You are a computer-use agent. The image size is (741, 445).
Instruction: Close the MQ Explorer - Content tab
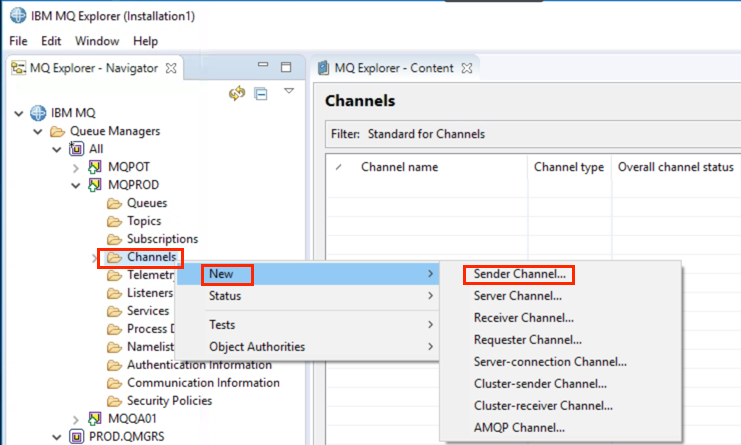point(467,68)
